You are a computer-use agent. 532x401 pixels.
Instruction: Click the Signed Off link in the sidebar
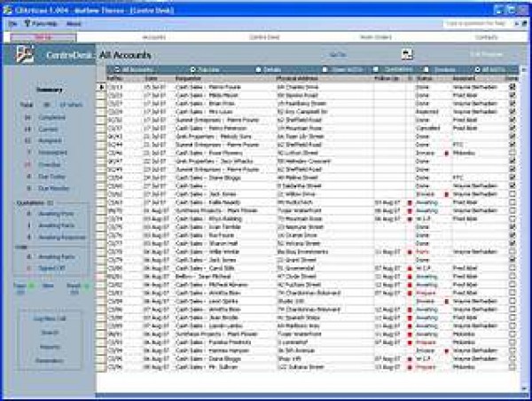click(x=51, y=268)
